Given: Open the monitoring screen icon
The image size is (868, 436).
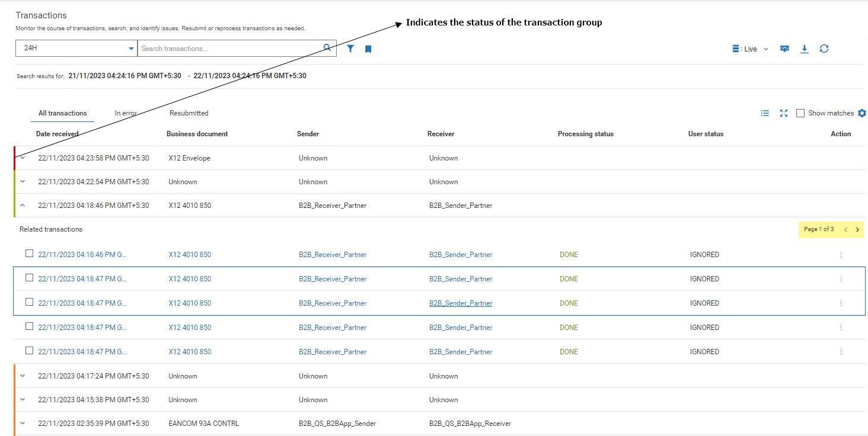Looking at the screenshot, I should tap(784, 49).
